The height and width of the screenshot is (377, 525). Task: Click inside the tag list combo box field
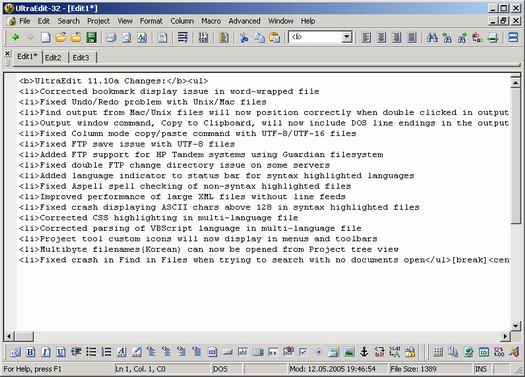[x=315, y=37]
